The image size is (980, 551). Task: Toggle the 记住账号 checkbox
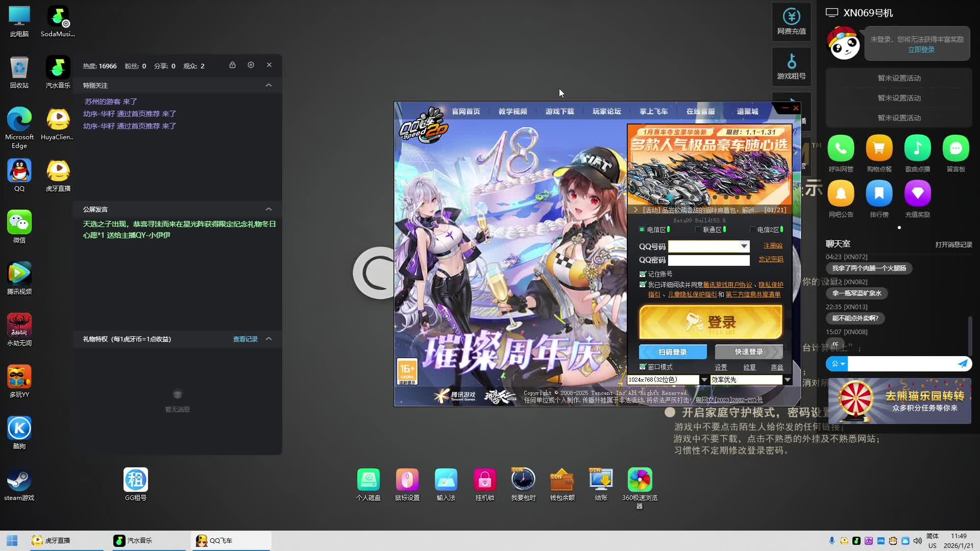coord(643,274)
